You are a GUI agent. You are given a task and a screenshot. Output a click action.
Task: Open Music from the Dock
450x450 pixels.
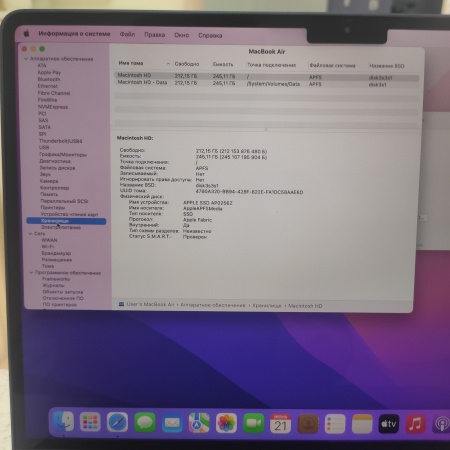(x=416, y=424)
